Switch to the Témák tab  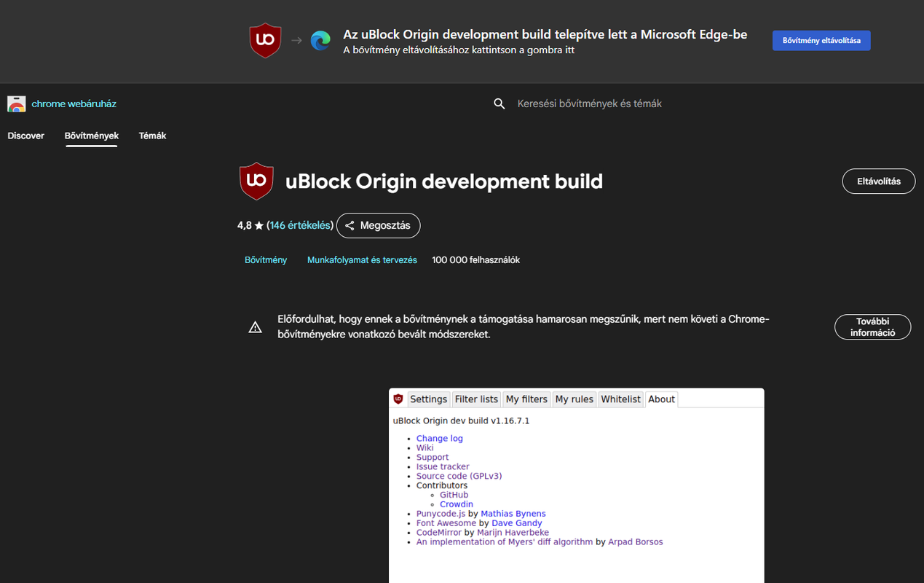(152, 136)
